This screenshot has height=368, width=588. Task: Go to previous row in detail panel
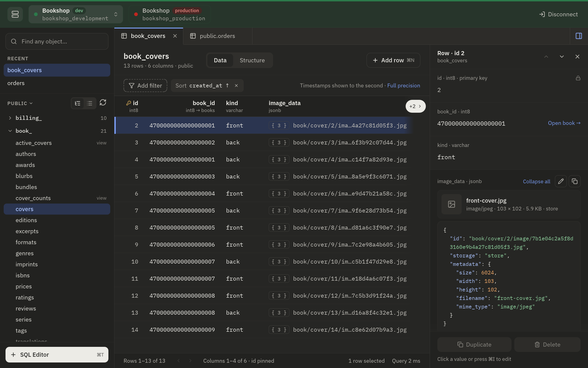click(x=546, y=57)
